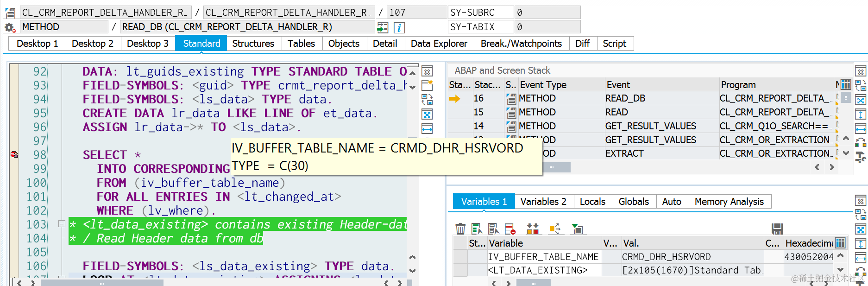Close the source code tool via its top-right icon
The width and height of the screenshot is (868, 286).
click(x=427, y=71)
